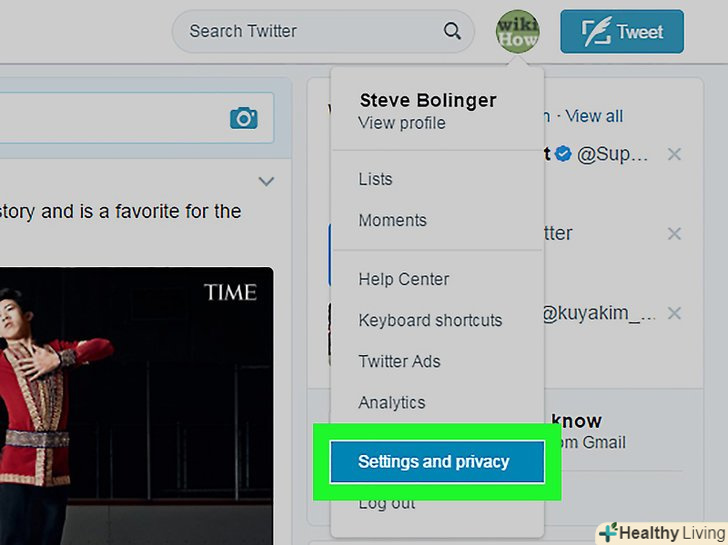728x545 pixels.
Task: Open Help Center from the menu
Action: click(404, 279)
